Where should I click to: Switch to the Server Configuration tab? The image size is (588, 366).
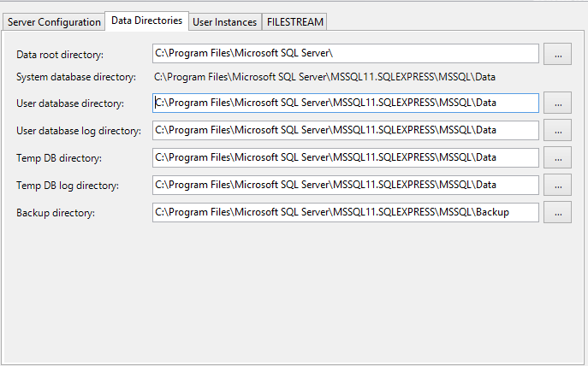(52, 21)
